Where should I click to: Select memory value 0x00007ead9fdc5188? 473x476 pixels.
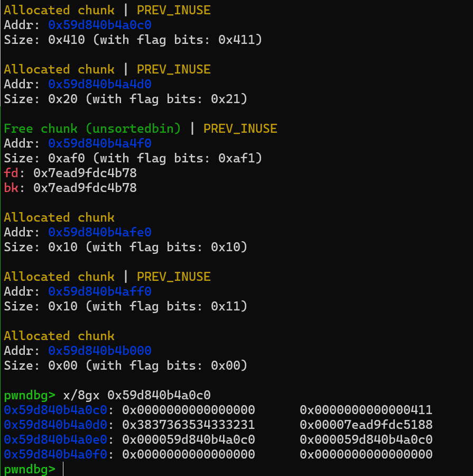[x=366, y=425]
